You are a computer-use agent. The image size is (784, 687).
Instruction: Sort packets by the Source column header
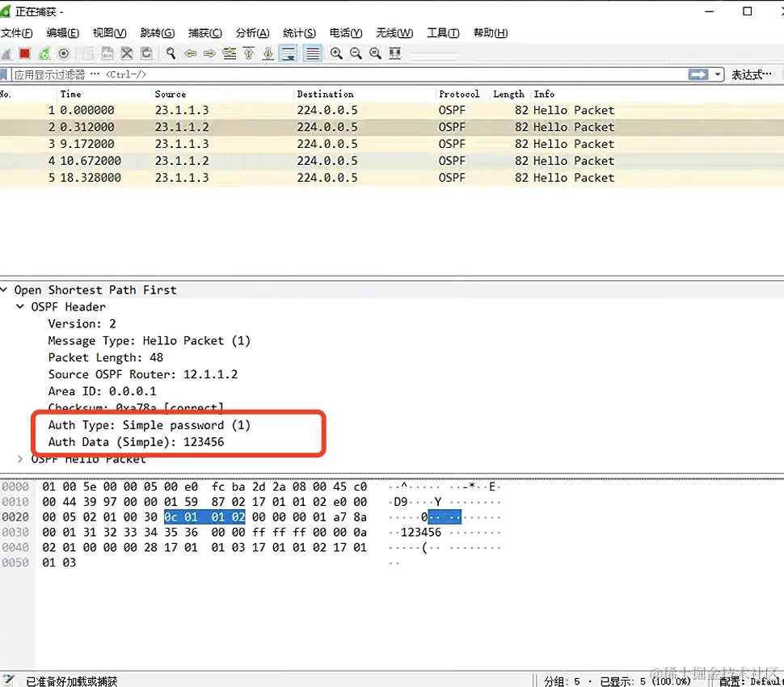(222, 94)
